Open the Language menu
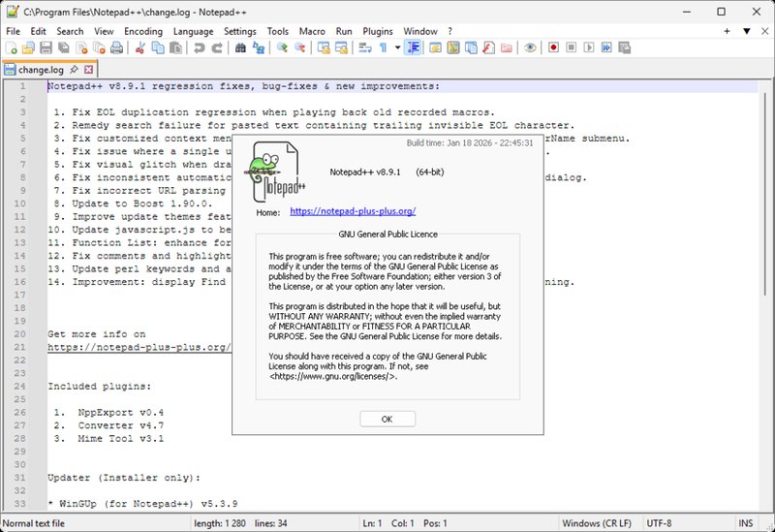Image resolution: width=775 pixels, height=532 pixels. point(193,31)
